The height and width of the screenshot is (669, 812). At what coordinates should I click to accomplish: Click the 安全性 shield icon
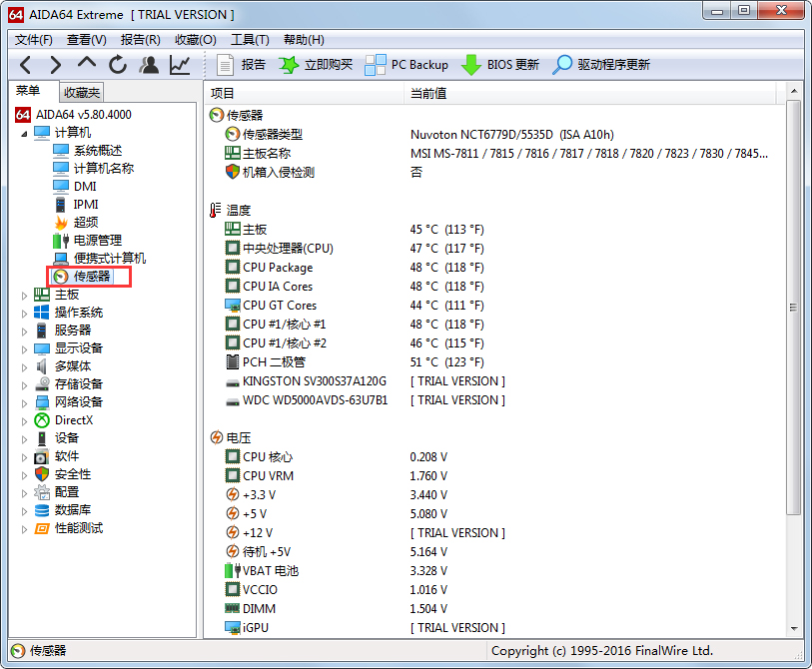[x=42, y=474]
